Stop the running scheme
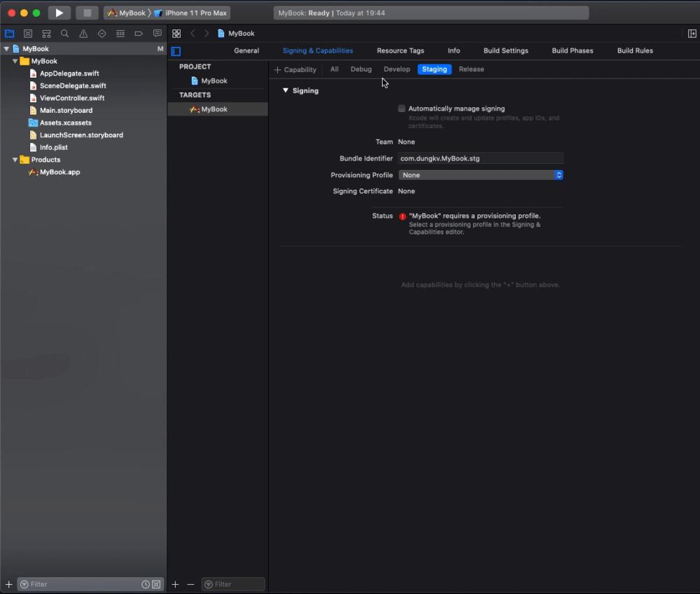 (87, 13)
